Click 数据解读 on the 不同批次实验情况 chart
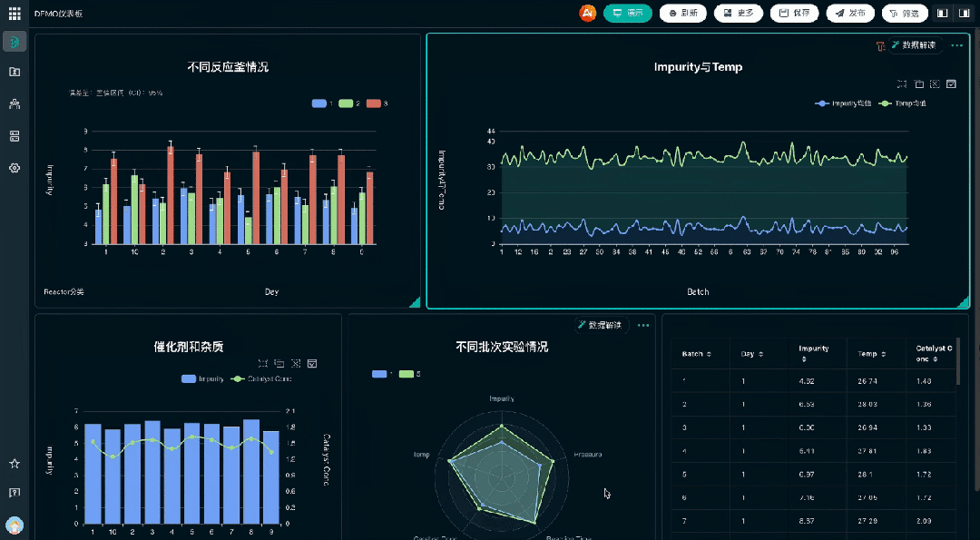The height and width of the screenshot is (540, 980). (602, 325)
